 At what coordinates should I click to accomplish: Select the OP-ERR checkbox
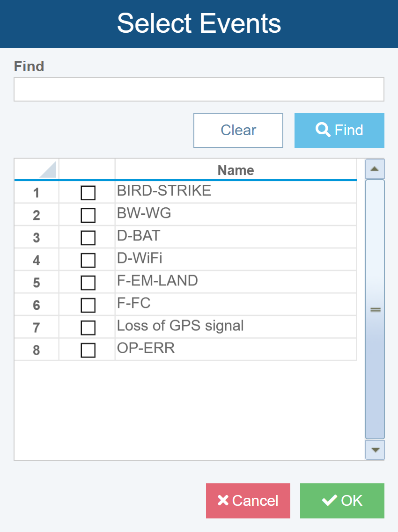tap(88, 350)
